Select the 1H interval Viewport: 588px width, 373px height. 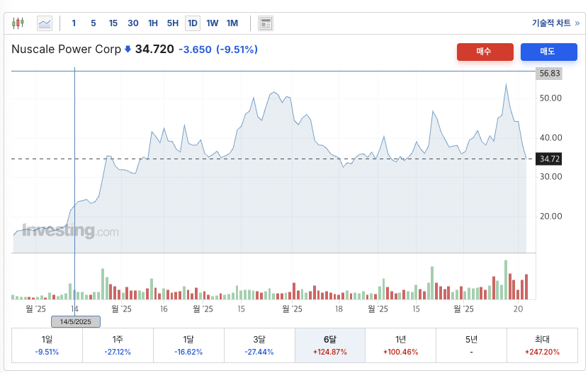pyautogui.click(x=152, y=23)
